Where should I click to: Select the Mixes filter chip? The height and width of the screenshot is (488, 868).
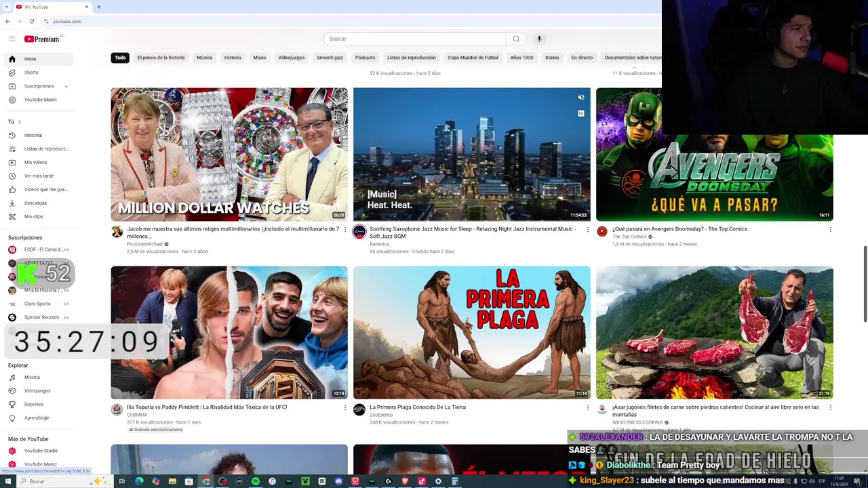260,58
